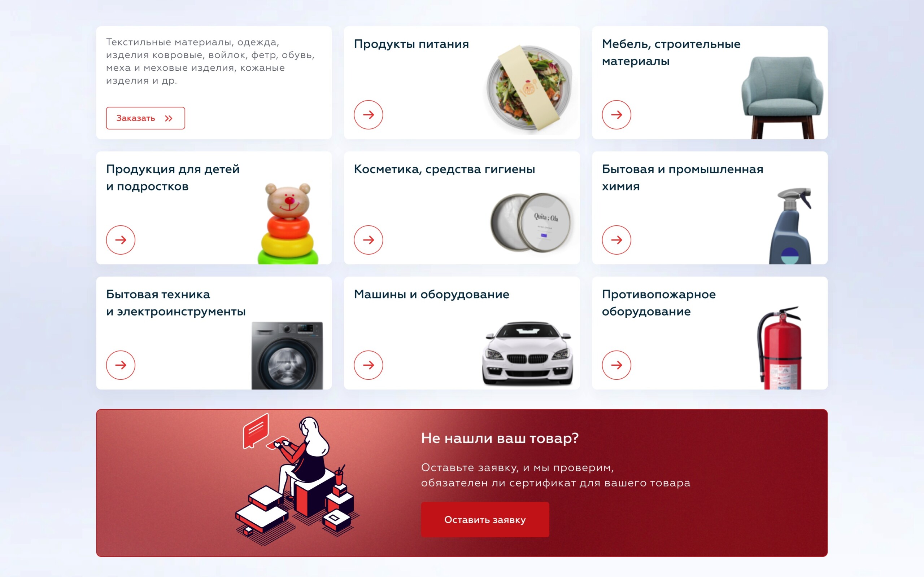The width and height of the screenshot is (924, 577).
Task: Open the Машины и оборудование heading
Action: [x=431, y=294]
